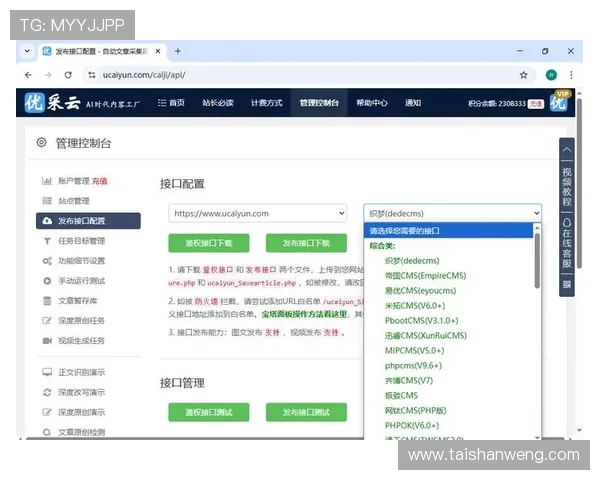Viewport: 600px width, 480px height.
Task: Click 发布接口下载 green button
Action: [306, 243]
